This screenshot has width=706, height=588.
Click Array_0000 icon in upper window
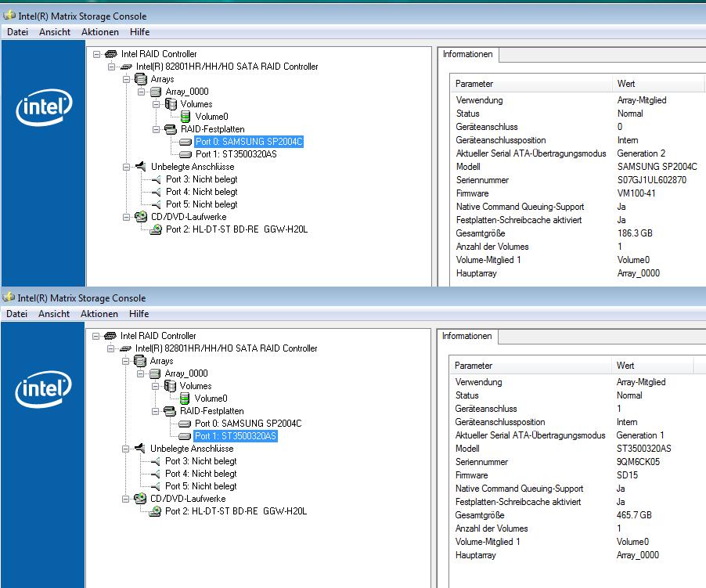click(x=156, y=92)
